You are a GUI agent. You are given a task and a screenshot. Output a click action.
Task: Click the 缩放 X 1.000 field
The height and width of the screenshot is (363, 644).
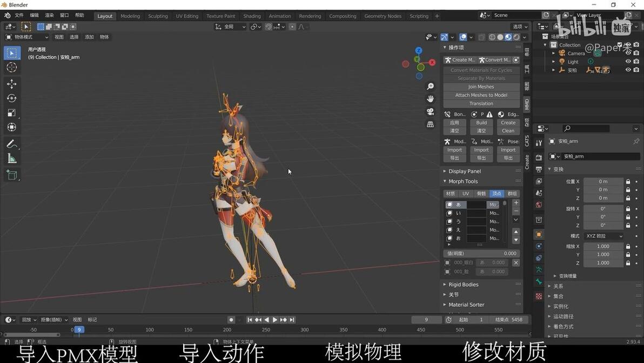[x=603, y=246]
